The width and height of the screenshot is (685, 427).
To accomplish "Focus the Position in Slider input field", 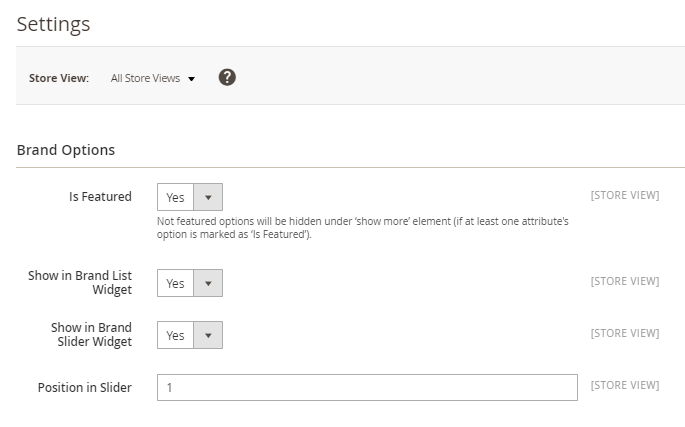I will click(x=367, y=387).
